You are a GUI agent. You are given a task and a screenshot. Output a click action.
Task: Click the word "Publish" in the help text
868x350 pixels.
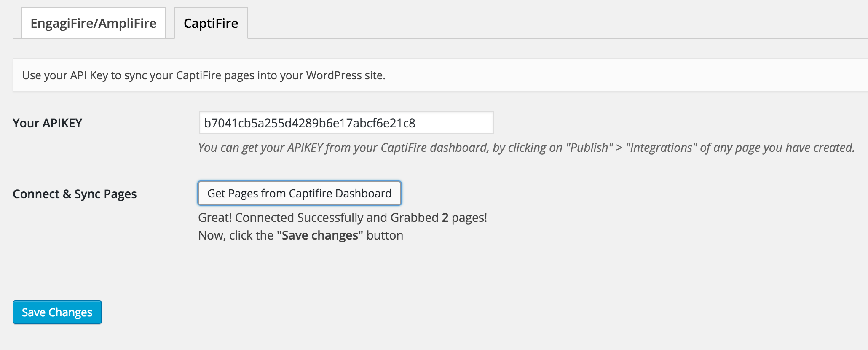(x=589, y=148)
